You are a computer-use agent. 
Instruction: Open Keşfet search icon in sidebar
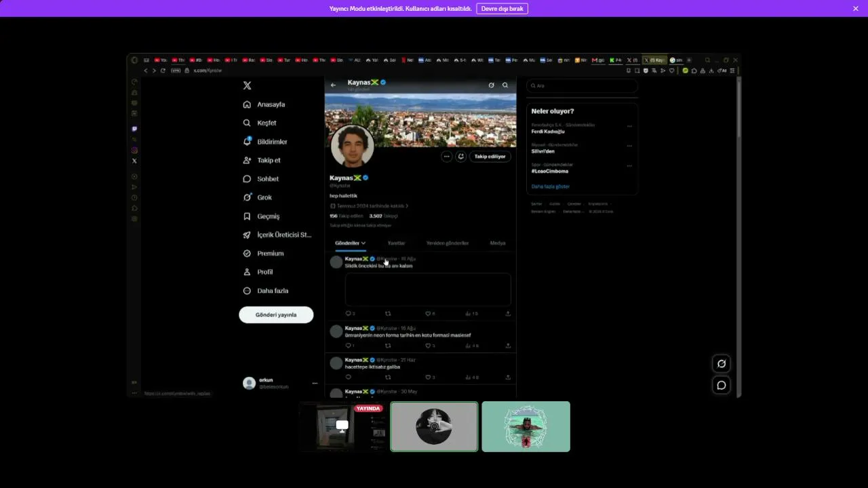pos(247,123)
